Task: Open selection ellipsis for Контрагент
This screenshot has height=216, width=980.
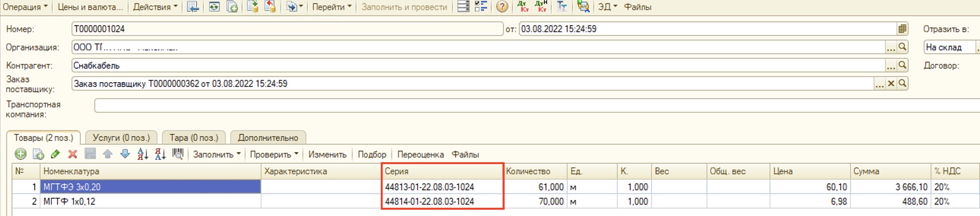Action: pos(891,65)
